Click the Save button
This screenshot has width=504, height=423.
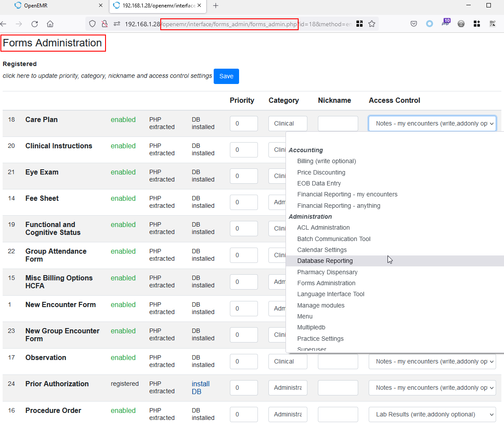226,76
